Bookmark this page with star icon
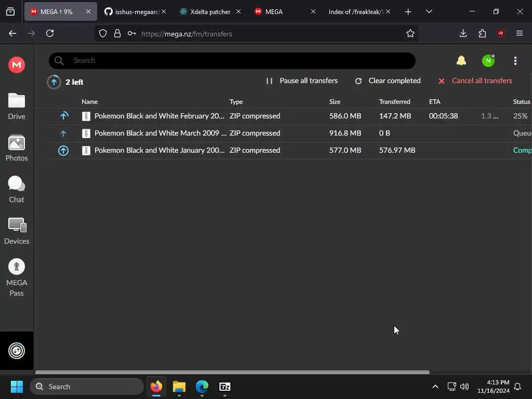 pyautogui.click(x=410, y=33)
